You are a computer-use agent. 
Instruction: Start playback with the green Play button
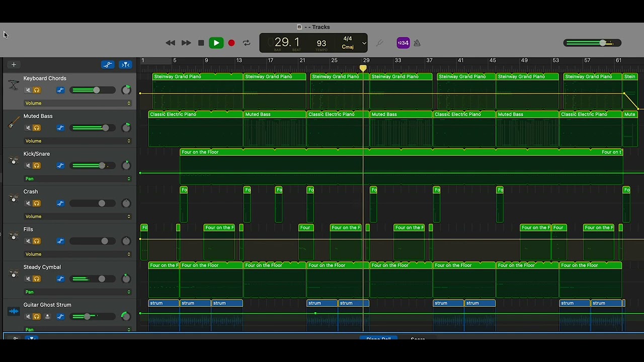pos(216,43)
